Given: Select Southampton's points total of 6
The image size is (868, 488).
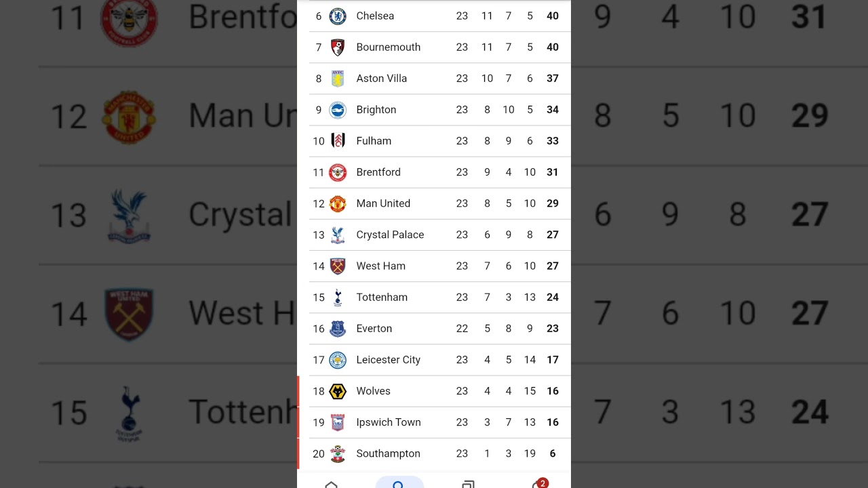Looking at the screenshot, I should tap(553, 453).
